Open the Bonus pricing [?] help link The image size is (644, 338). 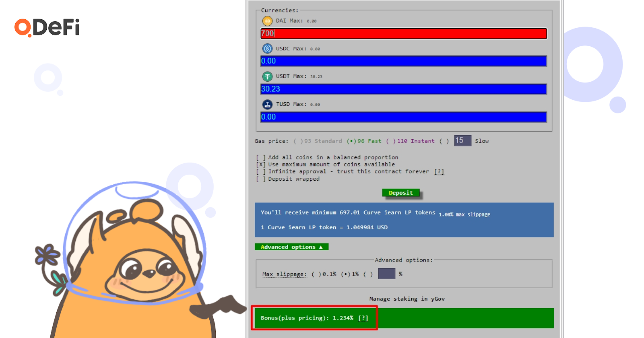pos(363,318)
